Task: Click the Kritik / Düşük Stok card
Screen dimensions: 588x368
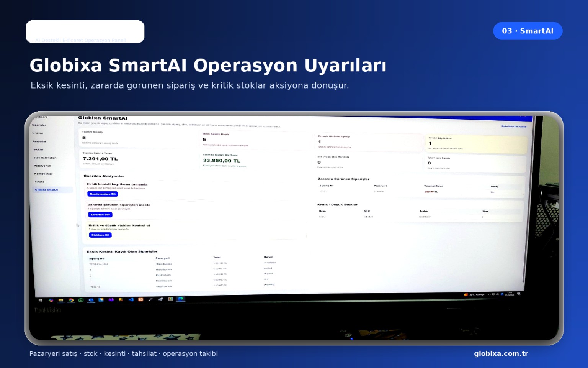Action: click(477, 143)
